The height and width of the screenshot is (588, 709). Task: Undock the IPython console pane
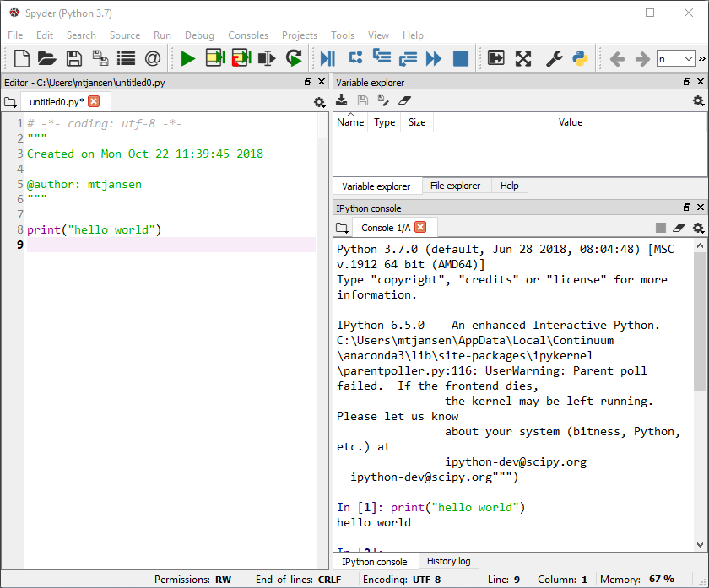pos(686,207)
